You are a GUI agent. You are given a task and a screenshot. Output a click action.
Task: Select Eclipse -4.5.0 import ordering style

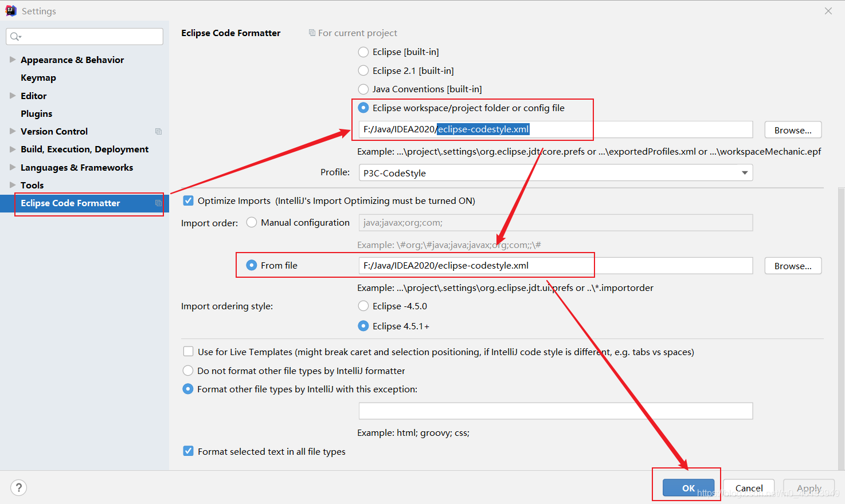point(363,306)
